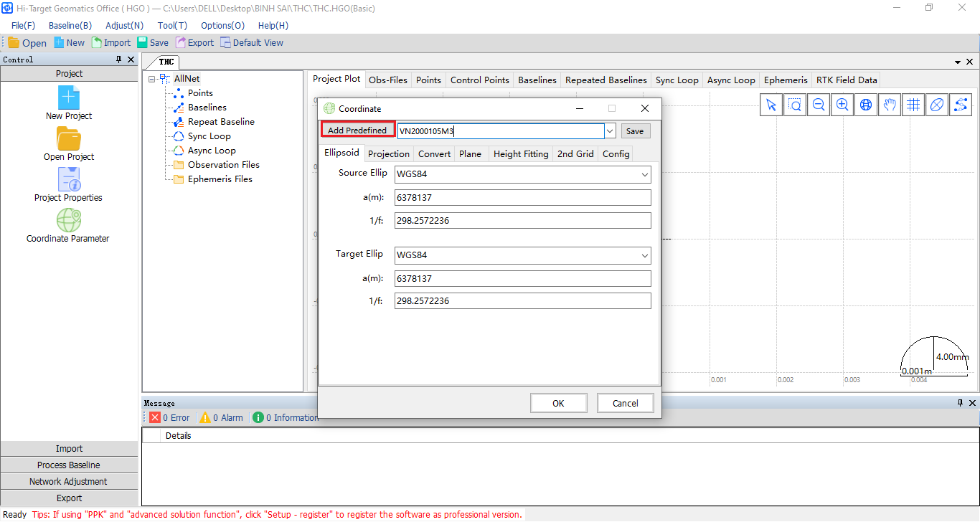Click the error ellipse icon
Viewport: 980px width, 522px height.
[936, 105]
